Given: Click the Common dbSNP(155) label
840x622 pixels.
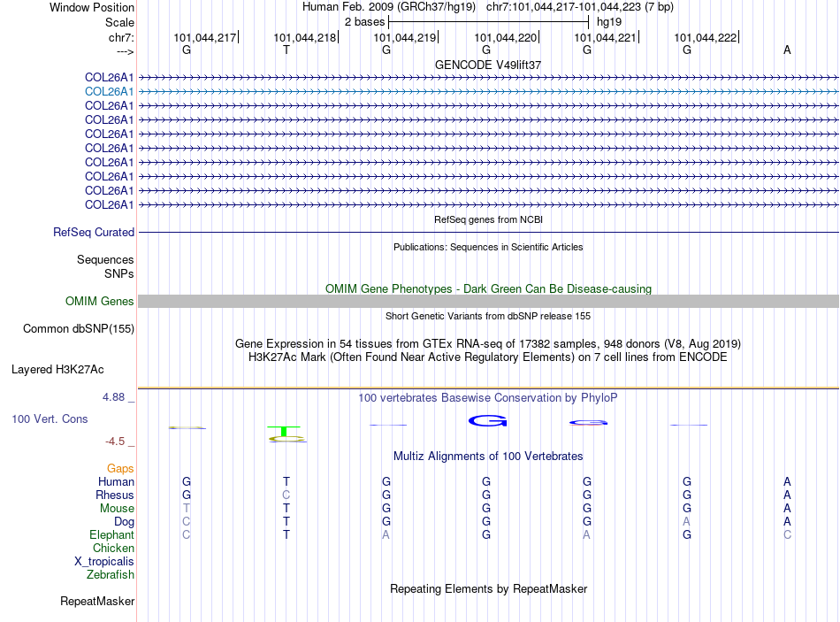Looking at the screenshot, I should click(79, 328).
